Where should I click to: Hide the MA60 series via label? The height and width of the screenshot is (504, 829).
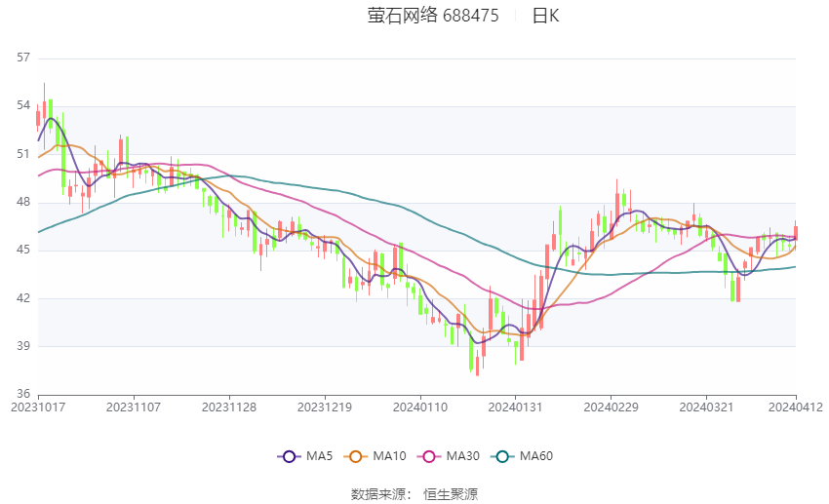pos(536,456)
